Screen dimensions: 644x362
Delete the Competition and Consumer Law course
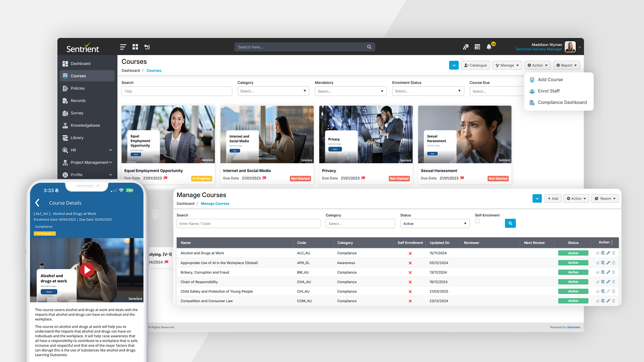(x=614, y=301)
